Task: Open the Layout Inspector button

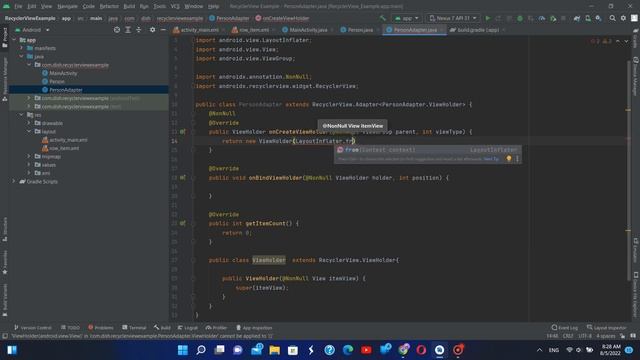Action: click(x=607, y=328)
